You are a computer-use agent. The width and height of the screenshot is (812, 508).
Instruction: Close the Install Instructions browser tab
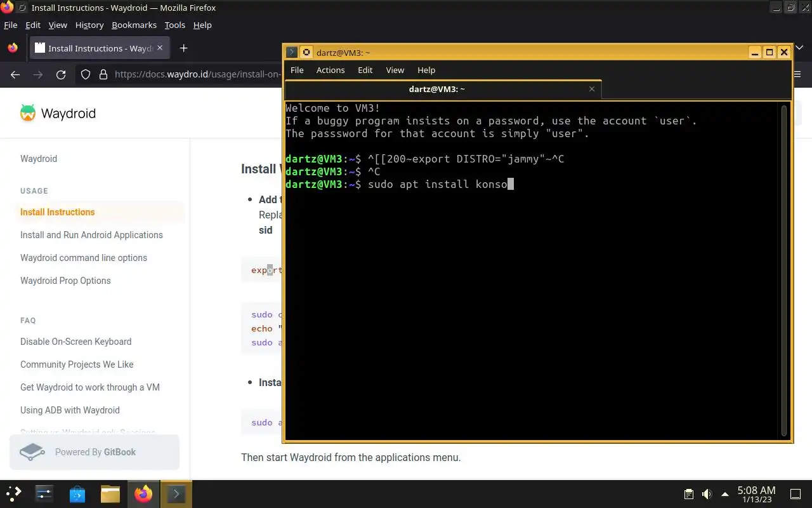coord(160,48)
